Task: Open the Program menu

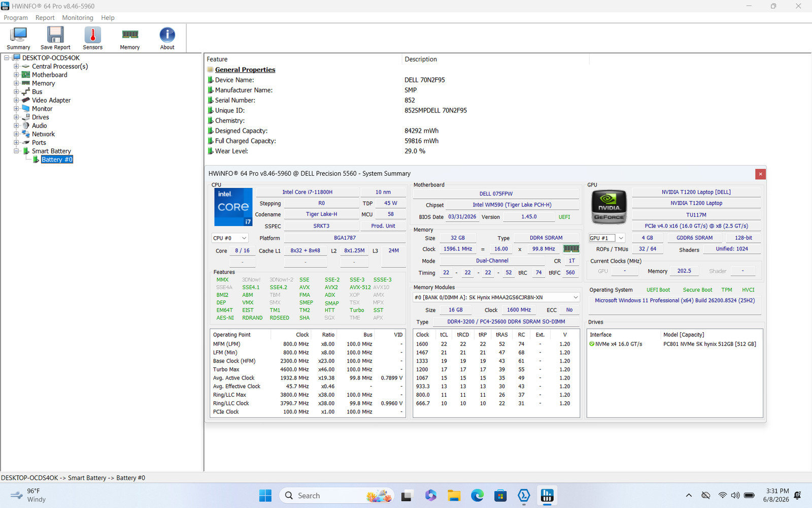Action: click(x=16, y=18)
